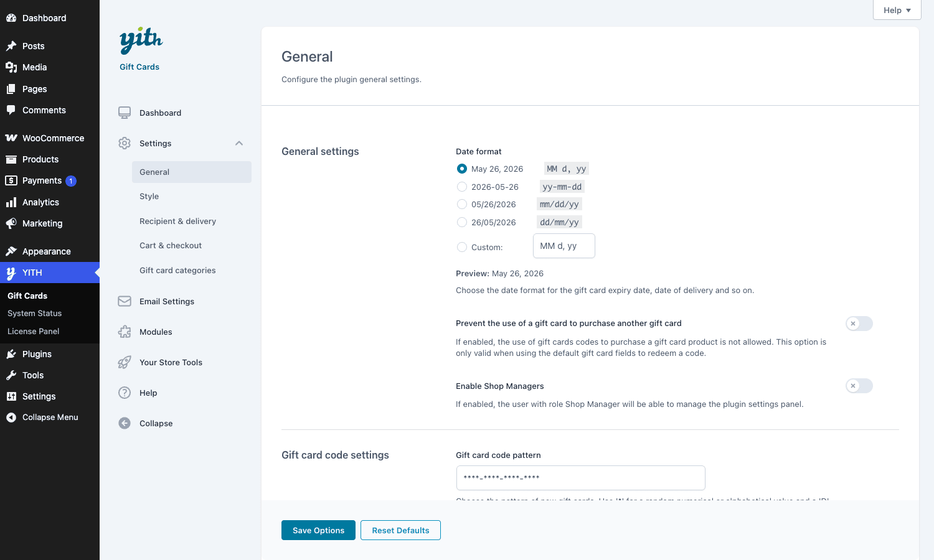Image resolution: width=934 pixels, height=560 pixels.
Task: Select the 26/05/2026 date format radio
Action: pos(462,222)
